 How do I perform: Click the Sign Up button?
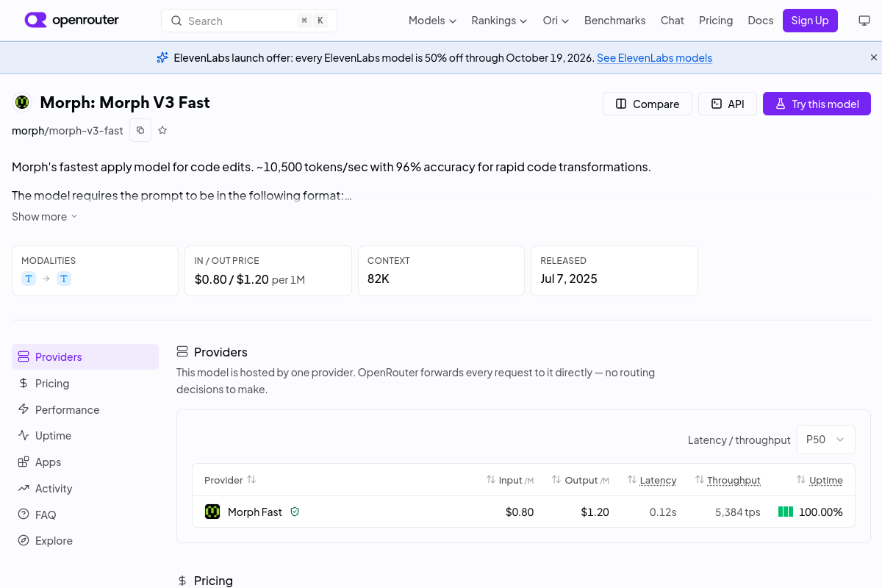(810, 21)
